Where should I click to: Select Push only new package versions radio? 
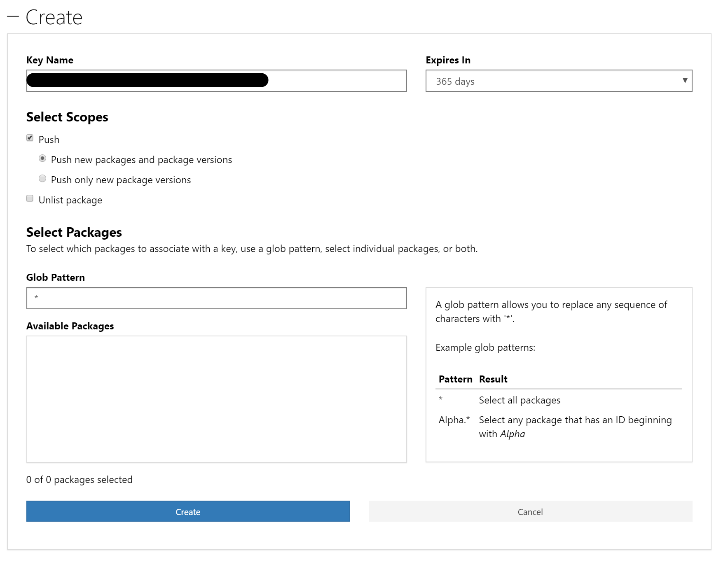click(42, 179)
